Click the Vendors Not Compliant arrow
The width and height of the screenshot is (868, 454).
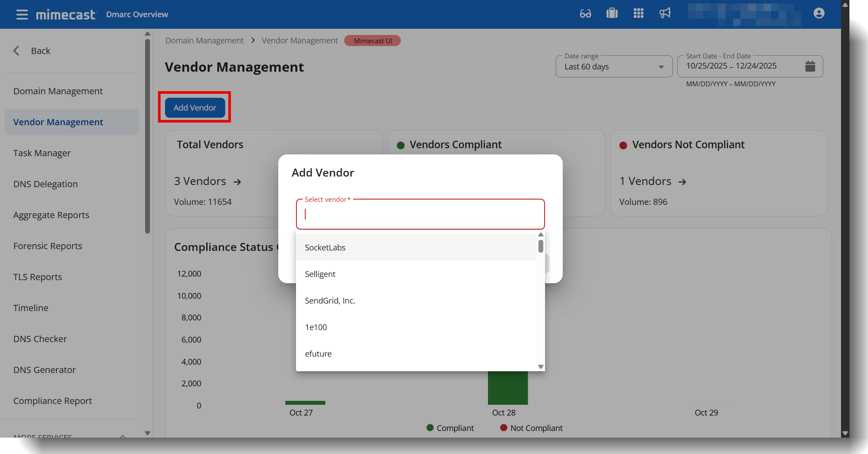[683, 182]
